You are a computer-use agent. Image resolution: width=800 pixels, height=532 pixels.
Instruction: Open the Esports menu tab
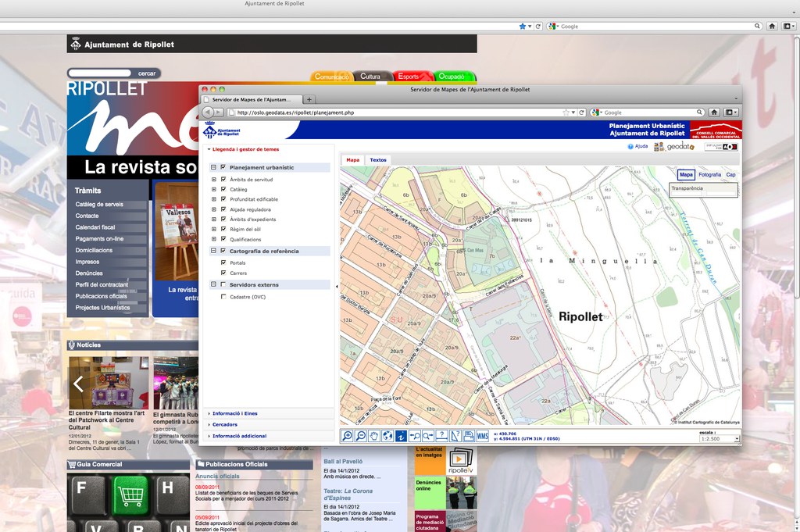[411, 77]
